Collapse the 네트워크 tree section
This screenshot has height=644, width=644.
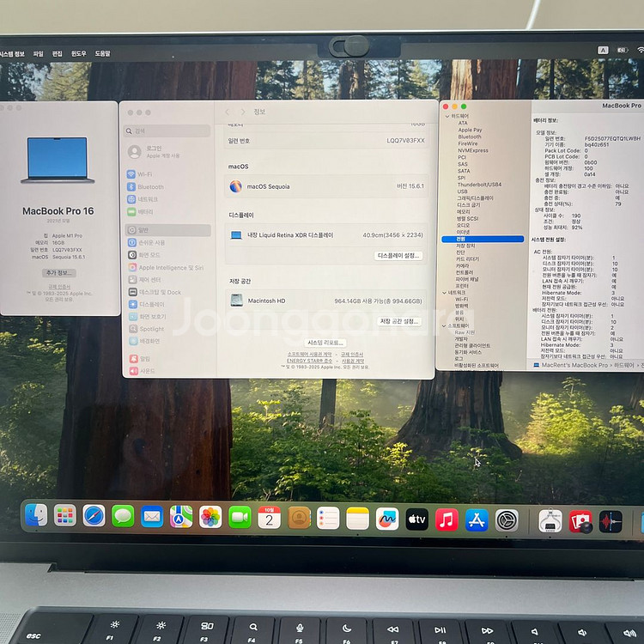(446, 292)
